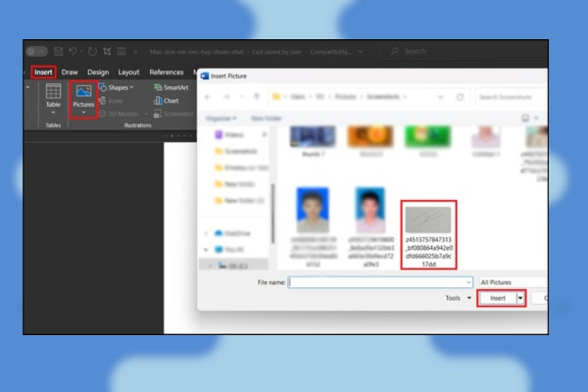This screenshot has height=392, width=588.
Task: Select the Videos folder in sidebar
Action: click(x=229, y=134)
